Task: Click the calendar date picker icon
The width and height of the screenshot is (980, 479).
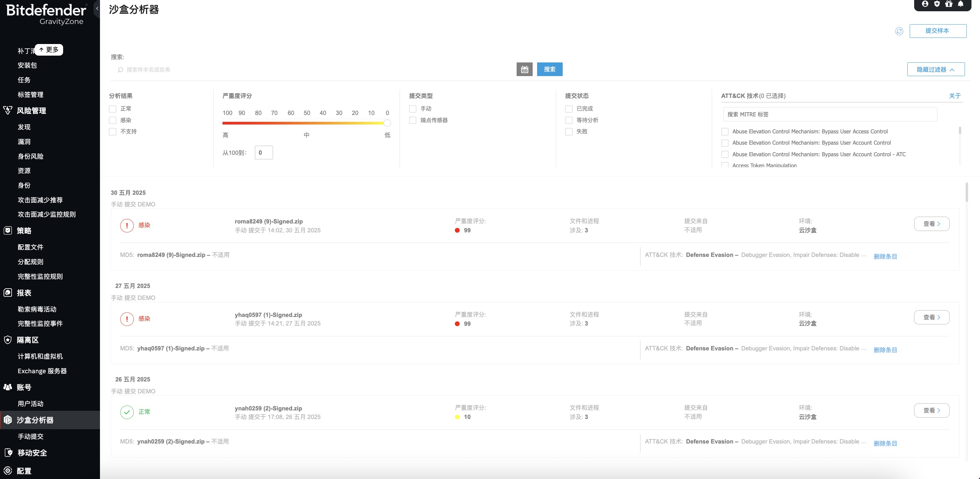Action: coord(524,69)
